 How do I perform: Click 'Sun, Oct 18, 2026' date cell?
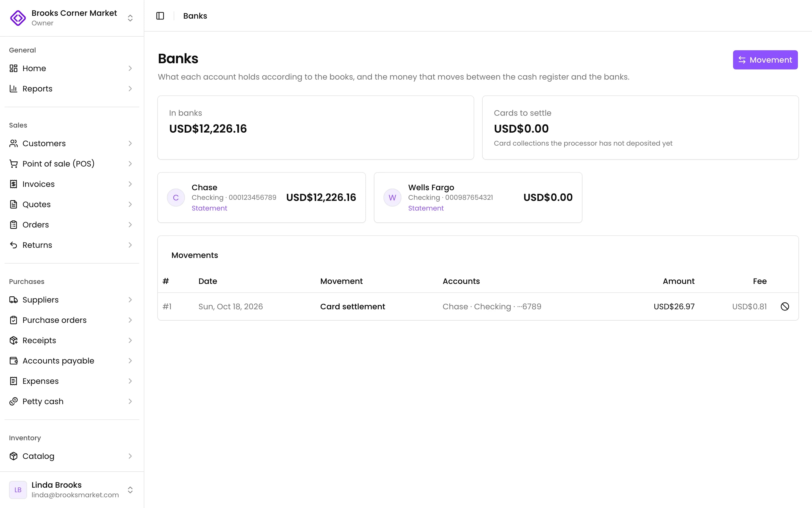click(x=231, y=306)
